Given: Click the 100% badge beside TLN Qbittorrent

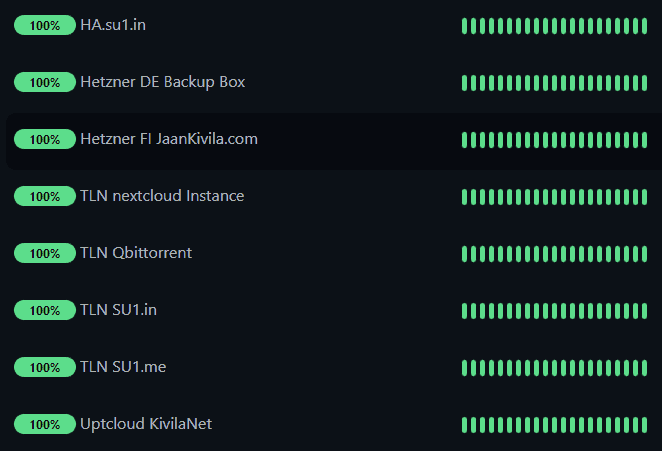Looking at the screenshot, I should tap(45, 253).
